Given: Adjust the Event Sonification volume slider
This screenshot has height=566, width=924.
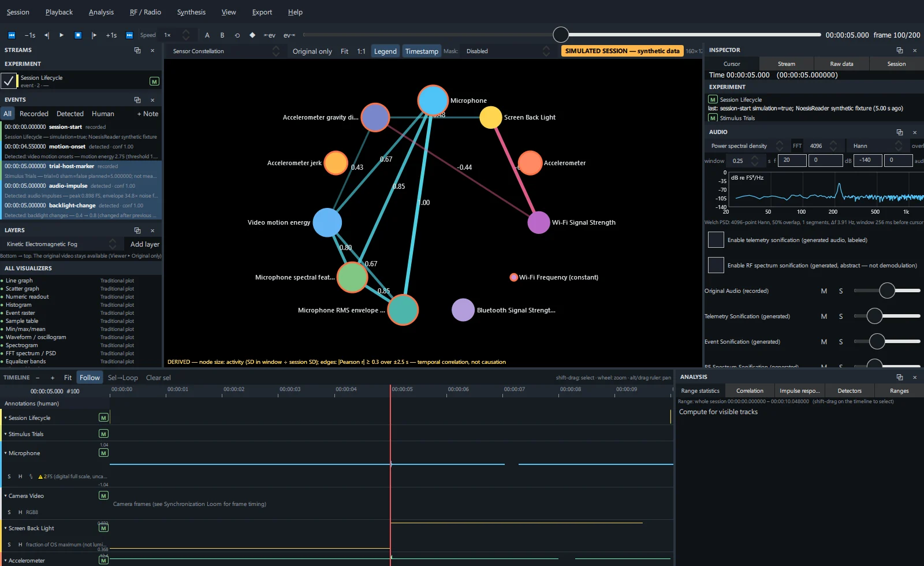Looking at the screenshot, I should click(x=886, y=341).
